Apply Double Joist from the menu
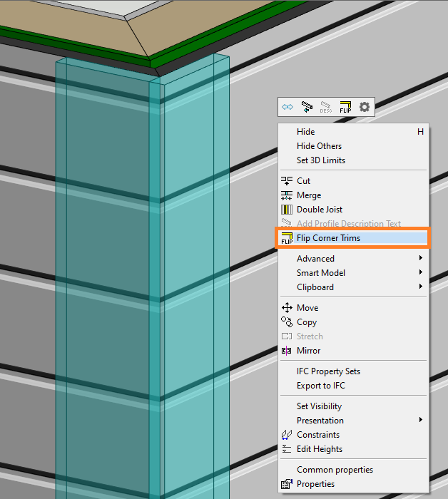 (x=320, y=210)
